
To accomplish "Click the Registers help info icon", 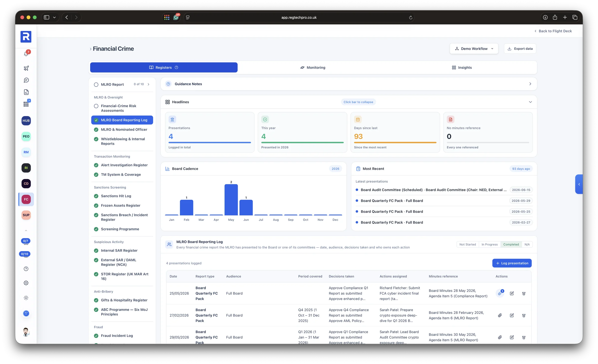I will [176, 68].
